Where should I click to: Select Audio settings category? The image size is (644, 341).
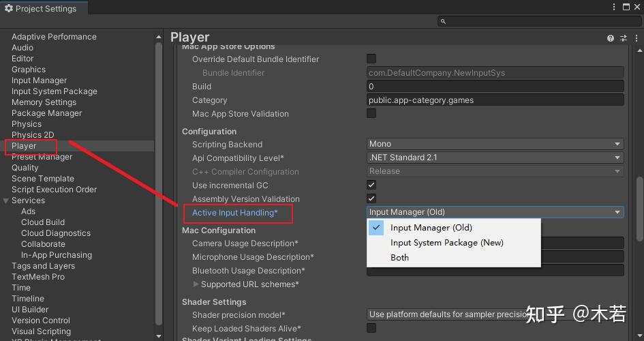[x=22, y=48]
